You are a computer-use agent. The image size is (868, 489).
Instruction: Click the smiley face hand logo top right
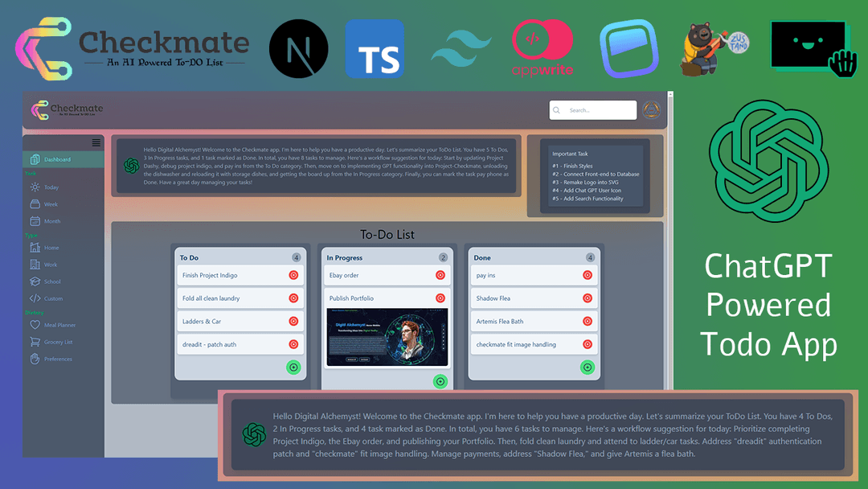813,49
